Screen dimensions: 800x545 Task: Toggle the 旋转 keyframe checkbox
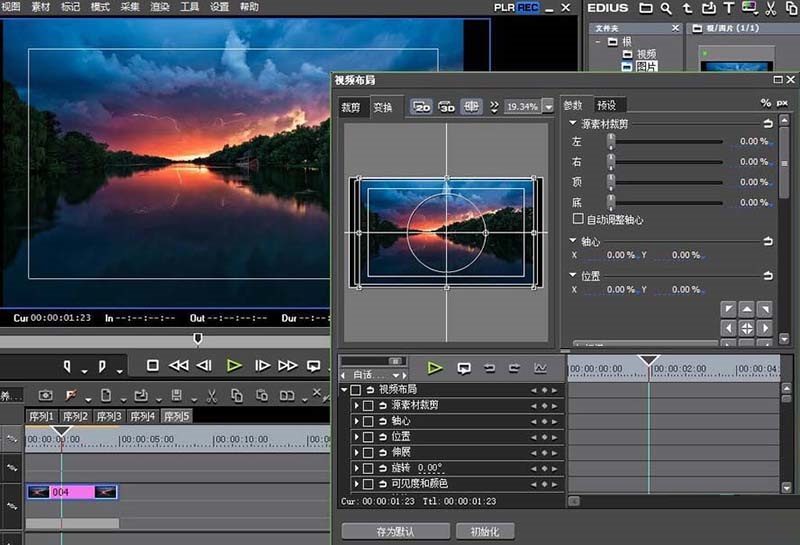pos(368,468)
